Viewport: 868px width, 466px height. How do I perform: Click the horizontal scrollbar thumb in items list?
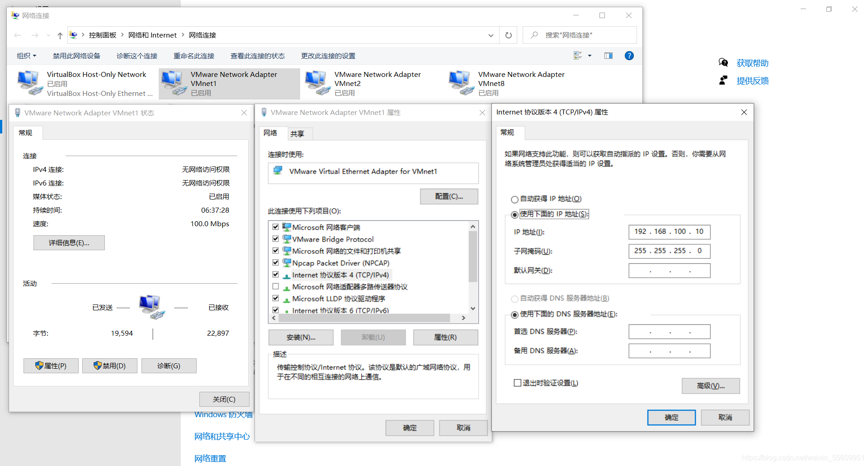click(x=364, y=318)
